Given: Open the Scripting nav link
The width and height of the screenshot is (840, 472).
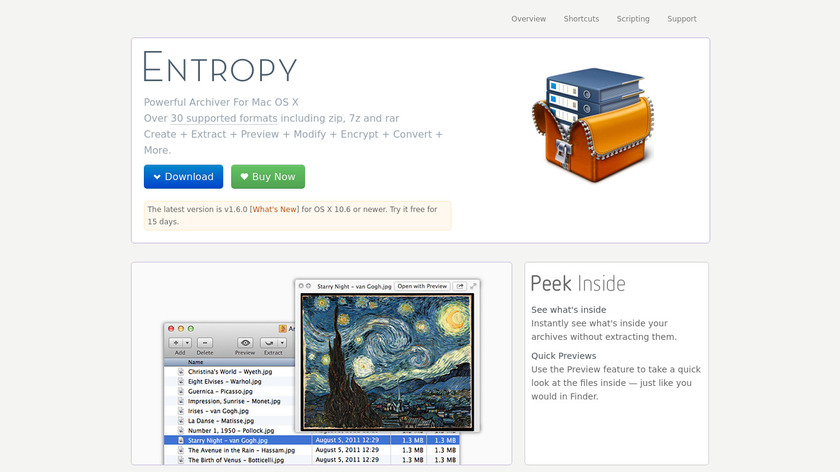Looking at the screenshot, I should pos(633,19).
